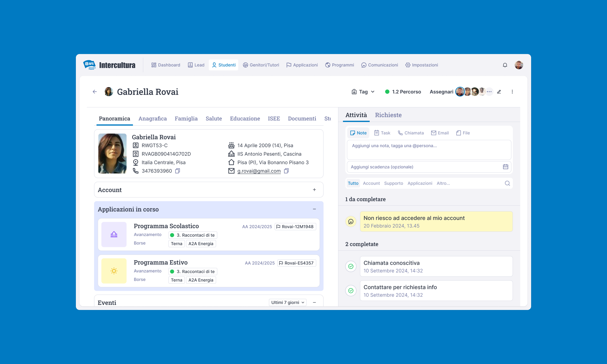Copy the email address using copy icon
The image size is (607, 364).
286,171
